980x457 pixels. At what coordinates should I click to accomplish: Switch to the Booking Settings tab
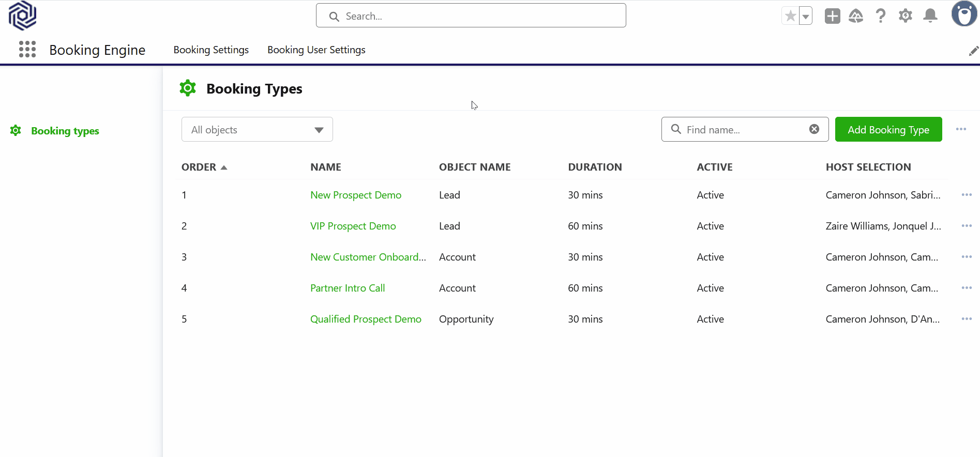click(211, 50)
